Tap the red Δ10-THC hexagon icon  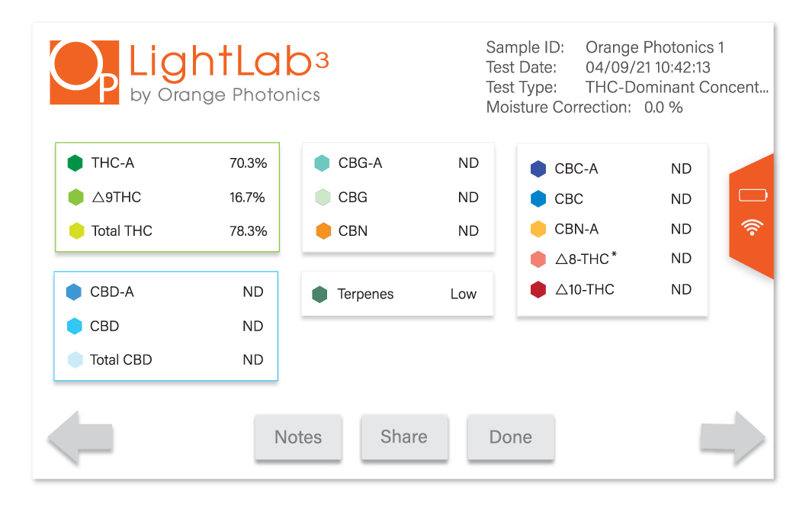pos(538,289)
